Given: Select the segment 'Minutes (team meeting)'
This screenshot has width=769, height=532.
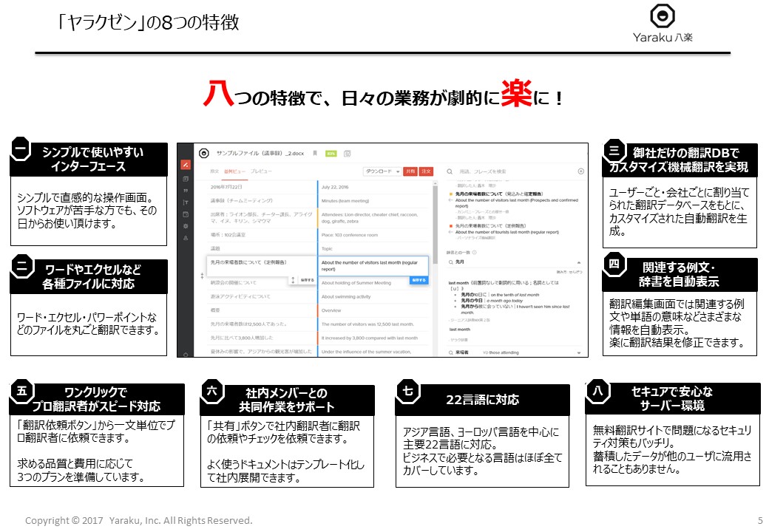Looking at the screenshot, I should (x=345, y=201).
